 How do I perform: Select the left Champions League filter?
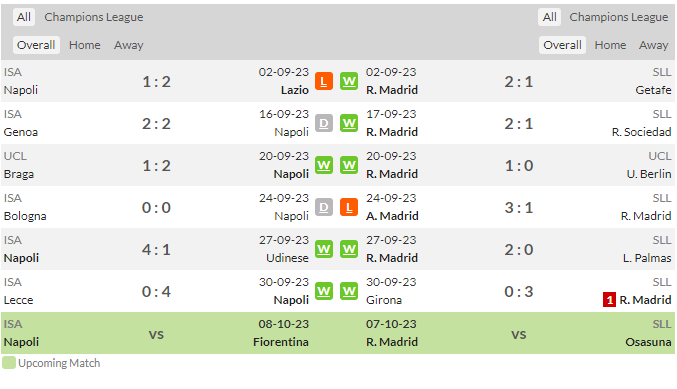point(94,17)
